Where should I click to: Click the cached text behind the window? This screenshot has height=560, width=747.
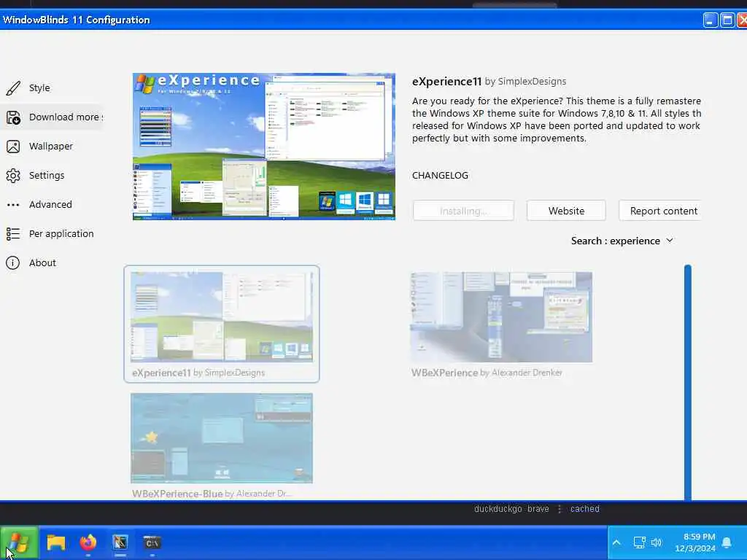(x=584, y=508)
